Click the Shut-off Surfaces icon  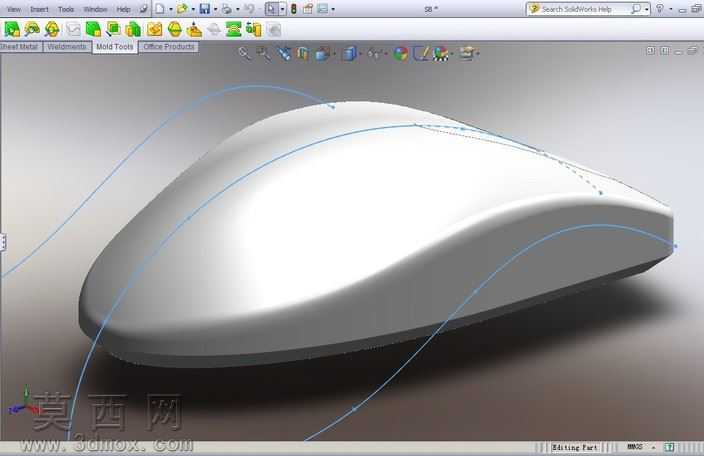pyautogui.click(x=194, y=30)
